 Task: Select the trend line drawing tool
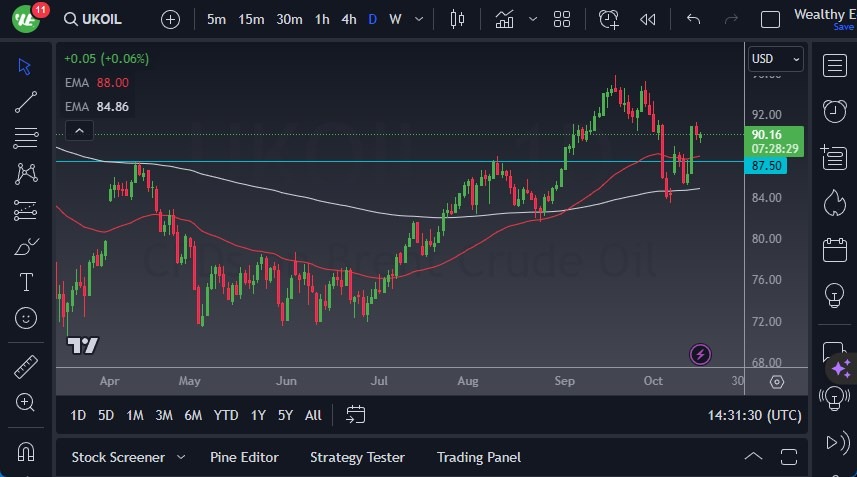(26, 101)
